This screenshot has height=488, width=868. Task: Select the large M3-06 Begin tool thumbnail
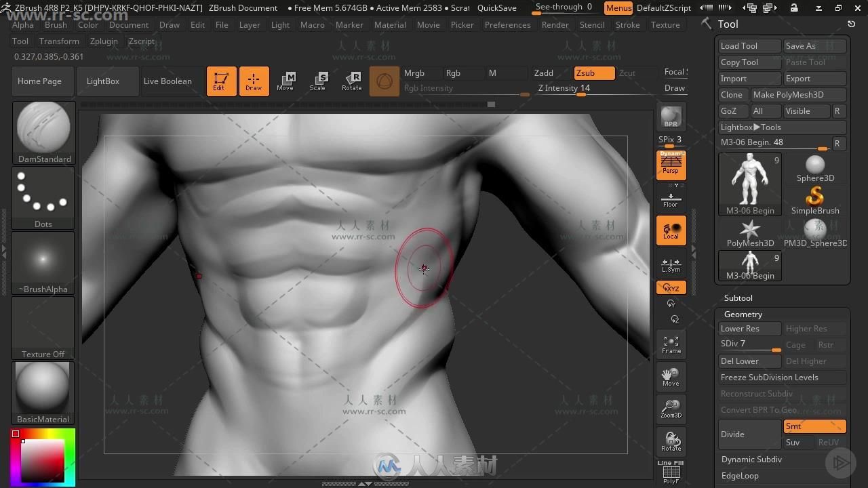(x=750, y=184)
